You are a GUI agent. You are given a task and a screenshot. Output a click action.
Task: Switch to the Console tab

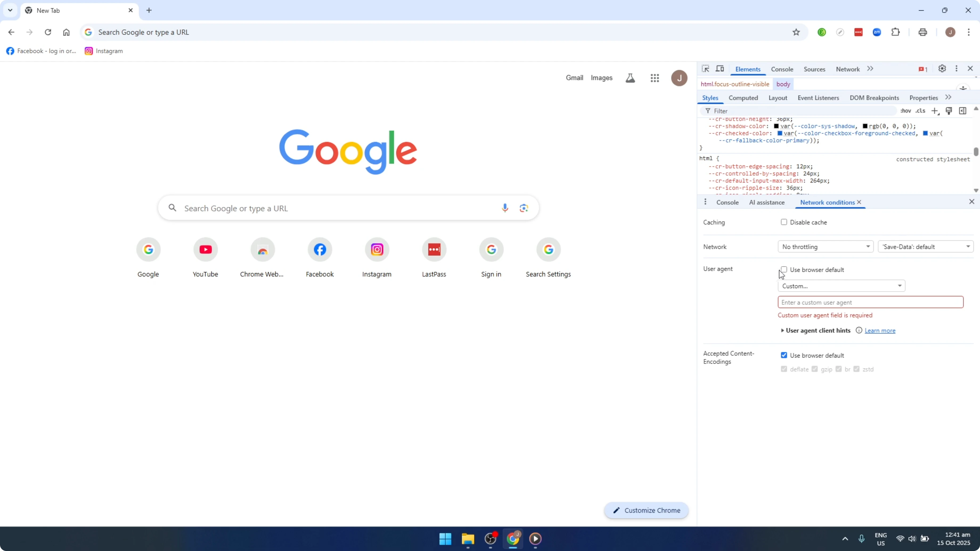click(x=782, y=69)
